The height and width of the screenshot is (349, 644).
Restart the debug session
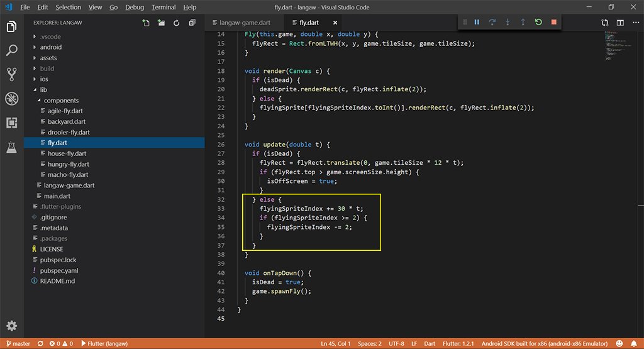click(x=538, y=23)
